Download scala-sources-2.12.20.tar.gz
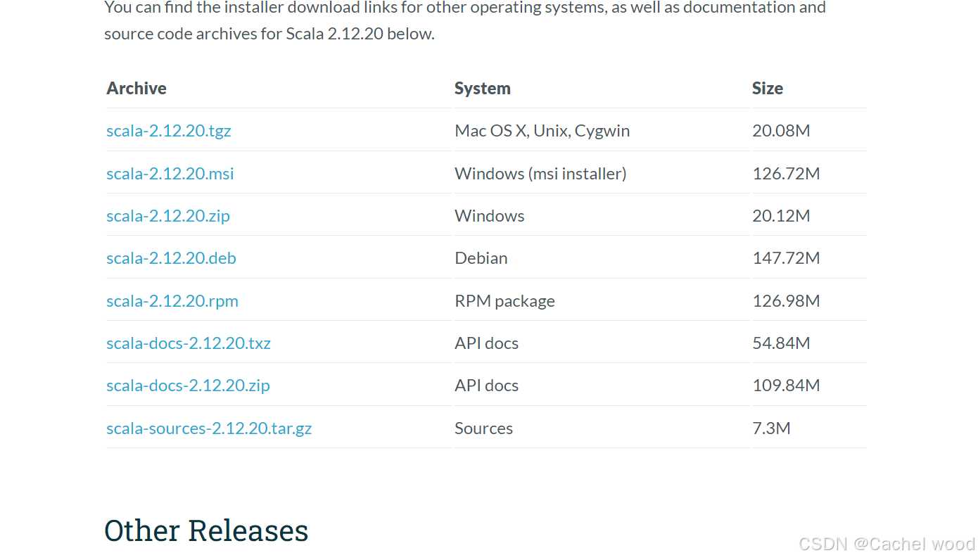Viewport: 978px width, 560px height. [x=209, y=428]
